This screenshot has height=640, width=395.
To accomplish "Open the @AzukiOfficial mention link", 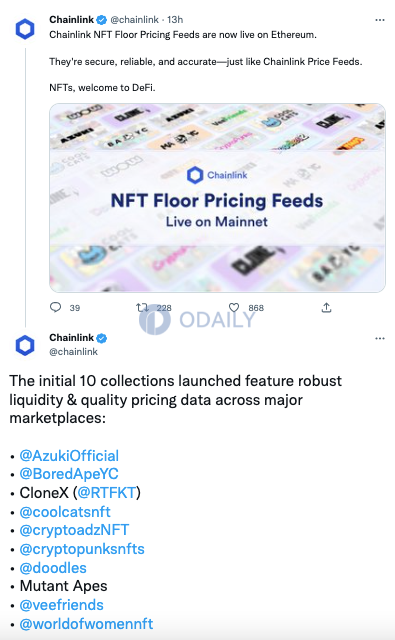I will tap(69, 456).
